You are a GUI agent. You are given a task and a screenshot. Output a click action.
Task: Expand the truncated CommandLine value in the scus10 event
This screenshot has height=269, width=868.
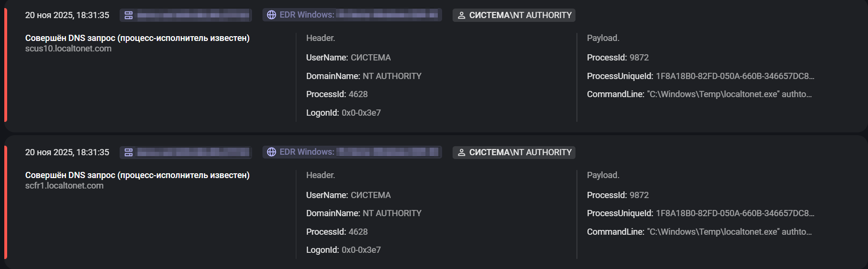coord(729,94)
